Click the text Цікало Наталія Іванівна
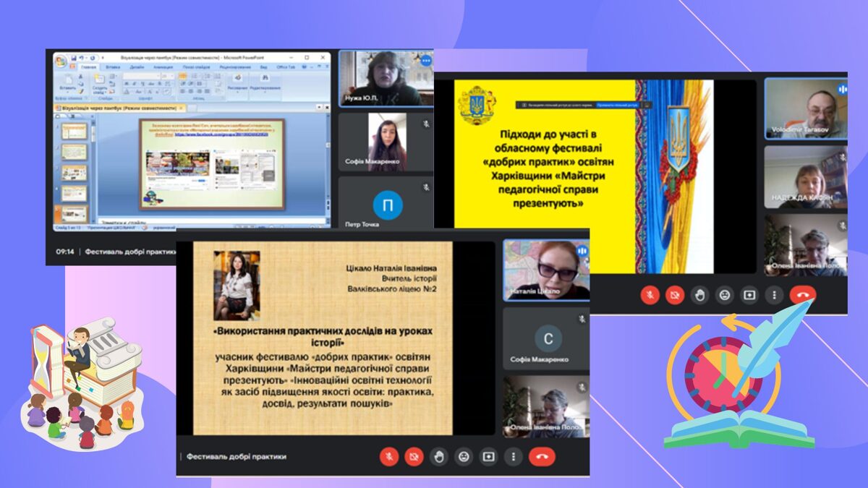Viewport: 868px width, 488px height. (391, 269)
